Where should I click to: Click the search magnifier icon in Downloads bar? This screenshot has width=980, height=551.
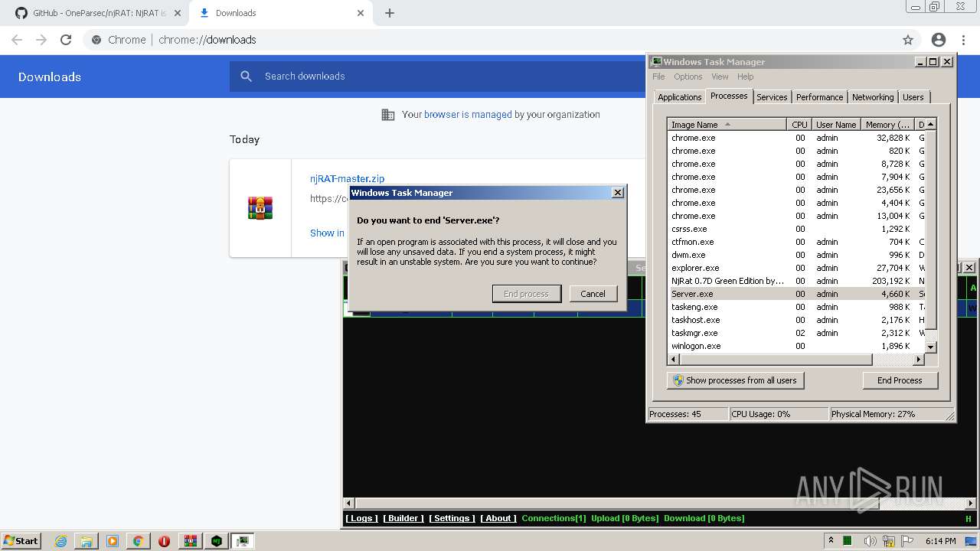tap(246, 77)
